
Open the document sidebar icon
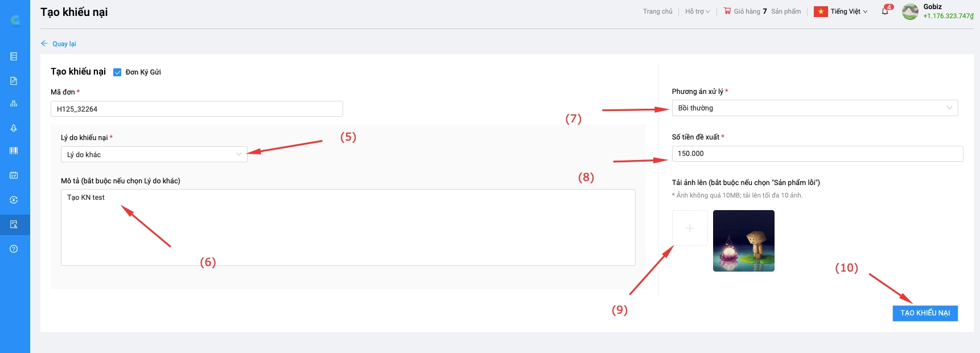point(14,81)
